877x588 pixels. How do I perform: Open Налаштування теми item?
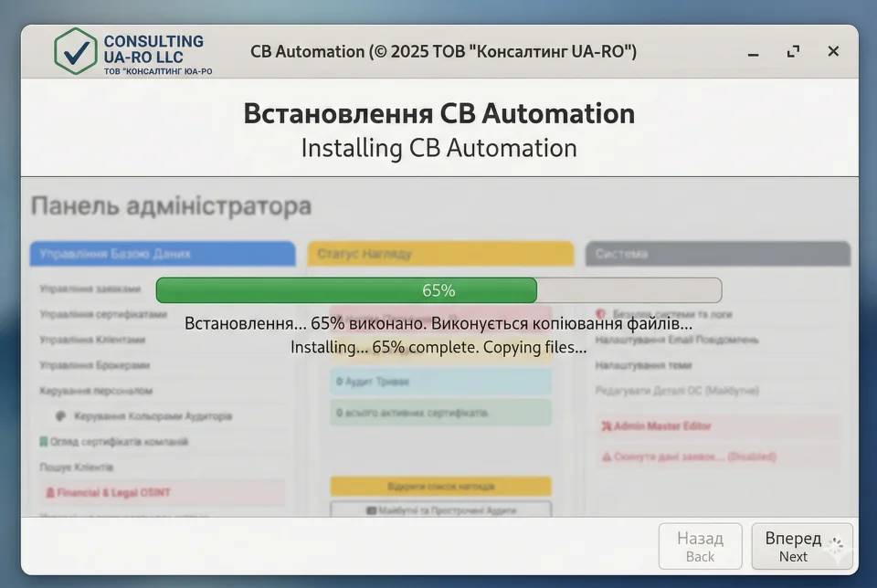(643, 365)
